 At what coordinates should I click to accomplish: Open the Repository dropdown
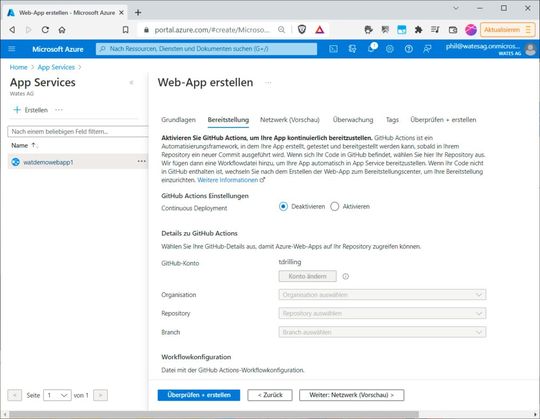pos(382,313)
